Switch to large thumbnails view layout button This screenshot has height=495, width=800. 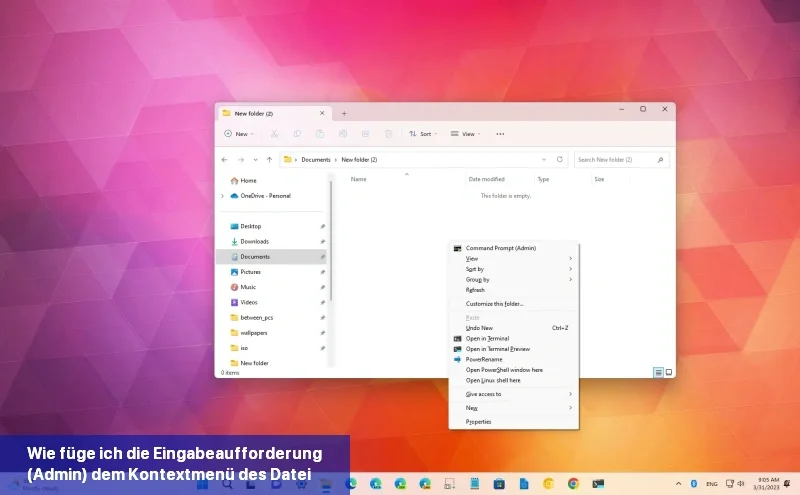coord(668,372)
